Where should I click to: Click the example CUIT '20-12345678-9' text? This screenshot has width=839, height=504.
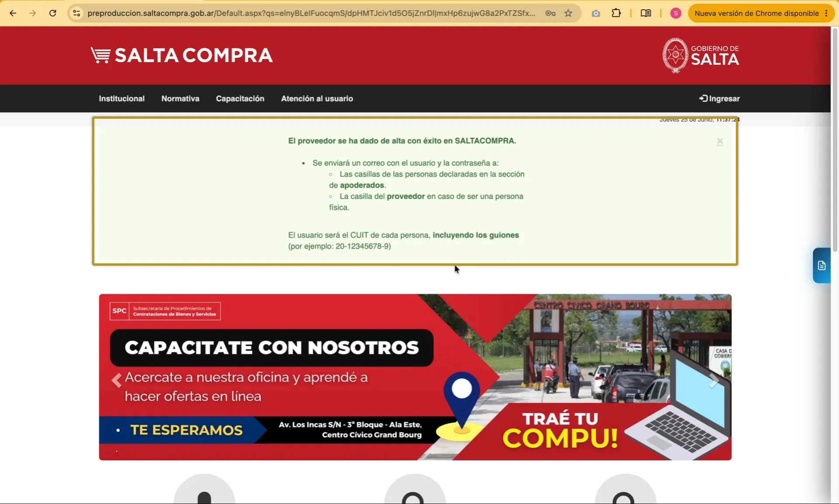coord(362,246)
